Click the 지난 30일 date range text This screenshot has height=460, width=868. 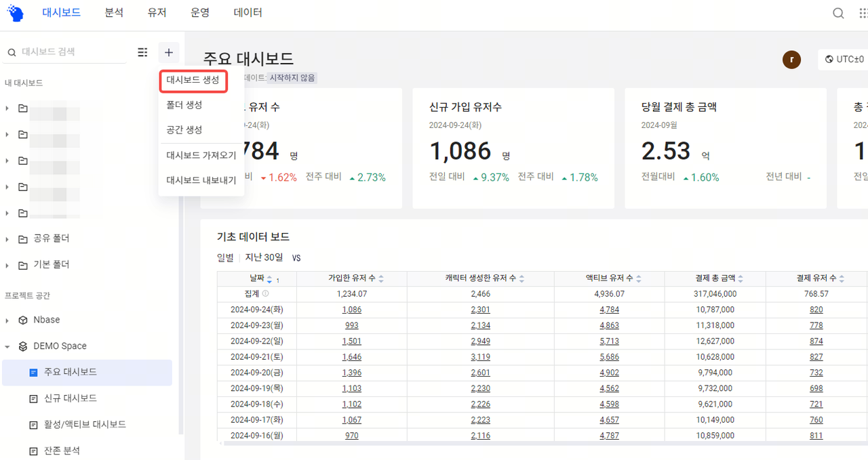click(x=264, y=257)
